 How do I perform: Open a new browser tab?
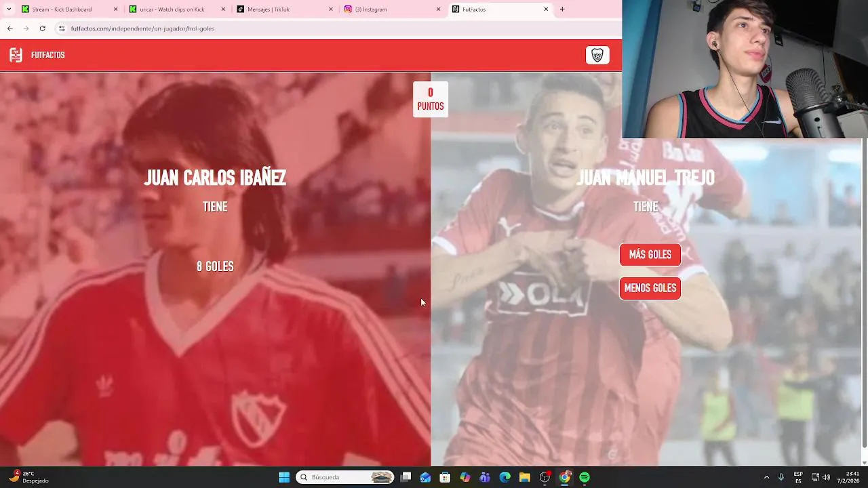click(562, 9)
